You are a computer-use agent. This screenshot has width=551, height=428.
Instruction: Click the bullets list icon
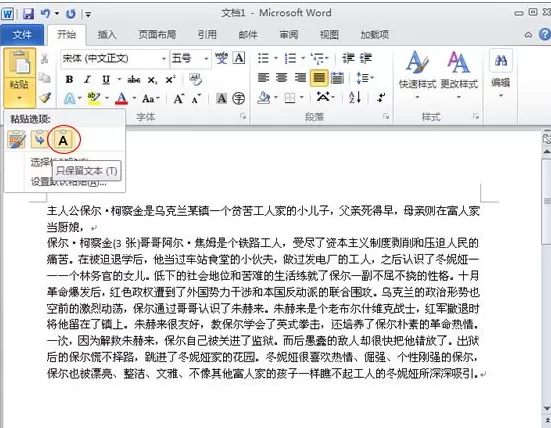pos(264,58)
